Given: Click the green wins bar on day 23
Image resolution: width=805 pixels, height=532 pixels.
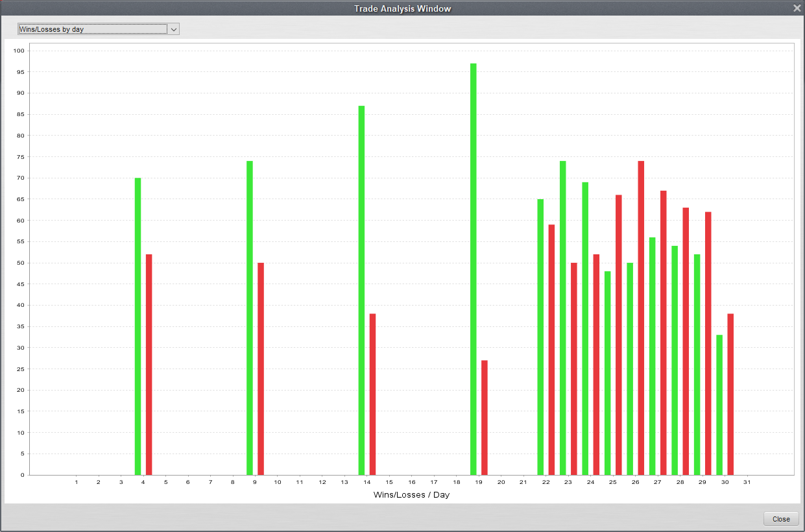Looking at the screenshot, I should click(563, 318).
